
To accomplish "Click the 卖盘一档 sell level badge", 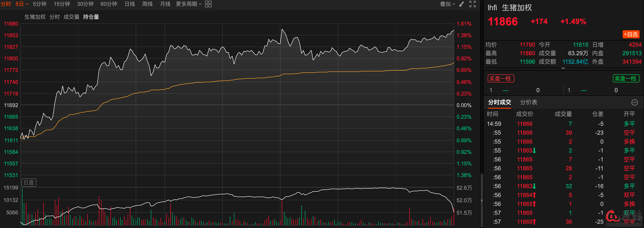I will point(626,78).
